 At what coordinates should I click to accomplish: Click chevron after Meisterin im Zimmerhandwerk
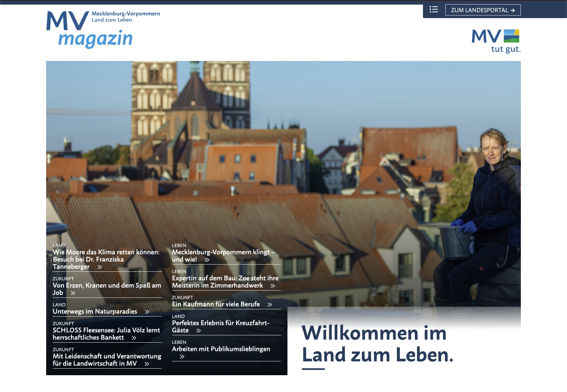click(273, 286)
